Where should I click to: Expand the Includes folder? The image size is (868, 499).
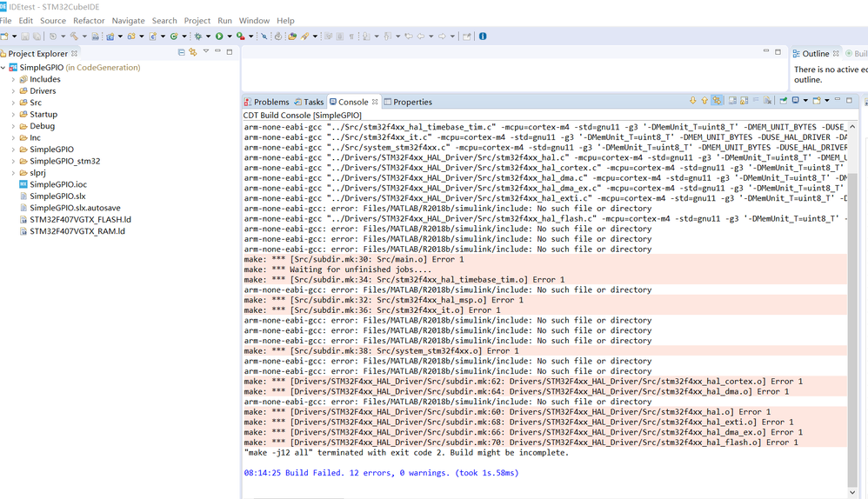click(x=13, y=79)
